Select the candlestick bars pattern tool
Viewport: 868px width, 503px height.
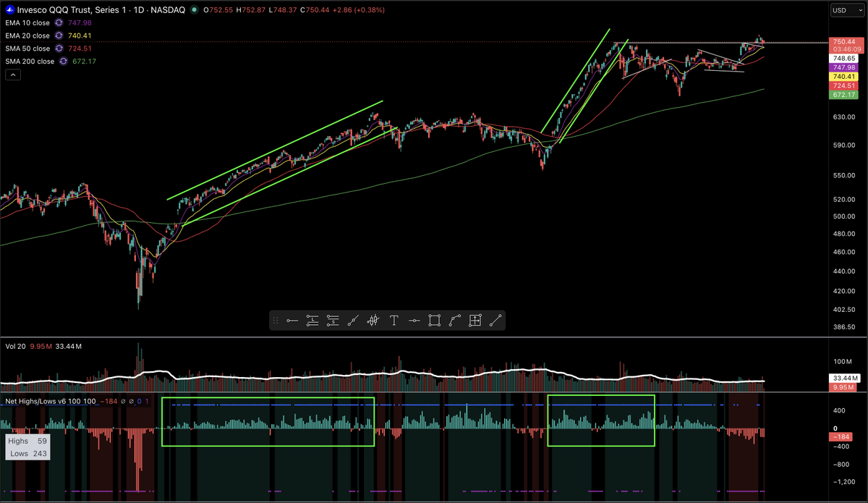click(x=373, y=320)
